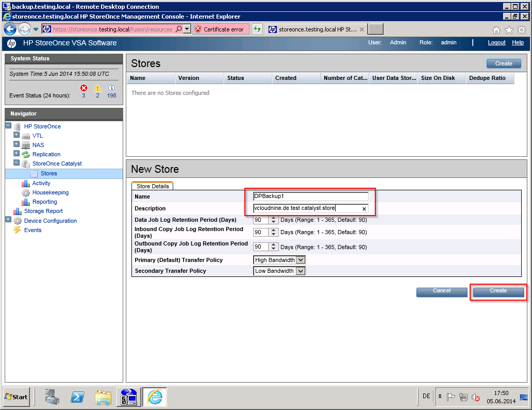Adjust Outbound Copy Job Retention stepper

[273, 247]
